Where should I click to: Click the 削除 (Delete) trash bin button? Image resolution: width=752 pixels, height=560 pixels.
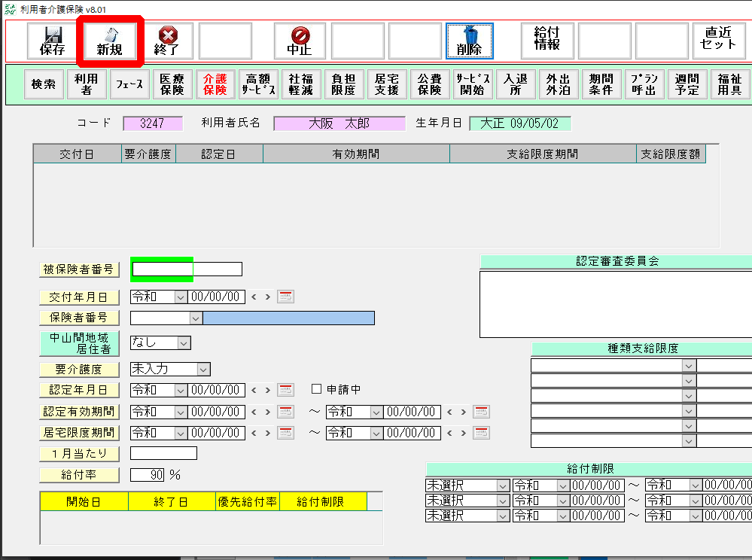coord(470,41)
